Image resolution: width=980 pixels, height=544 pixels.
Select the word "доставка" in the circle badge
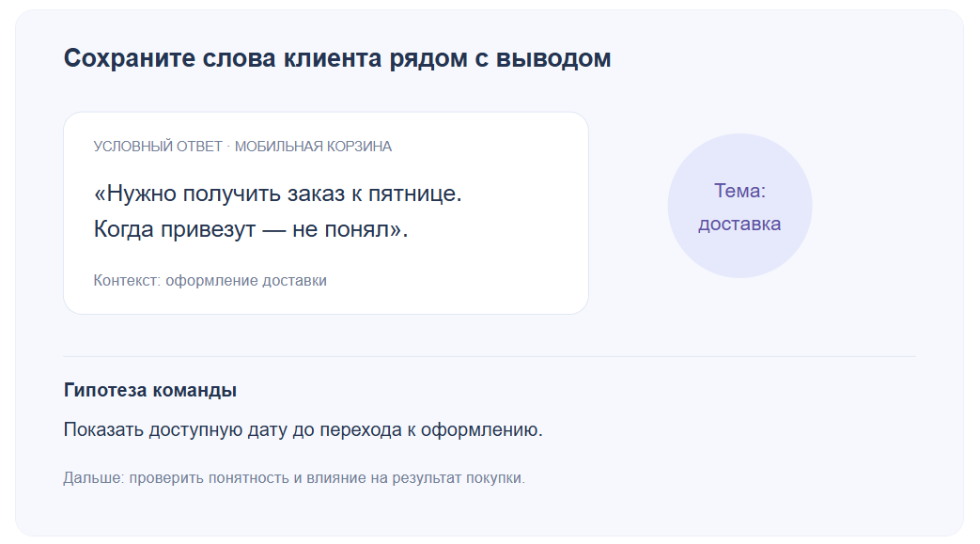739,224
